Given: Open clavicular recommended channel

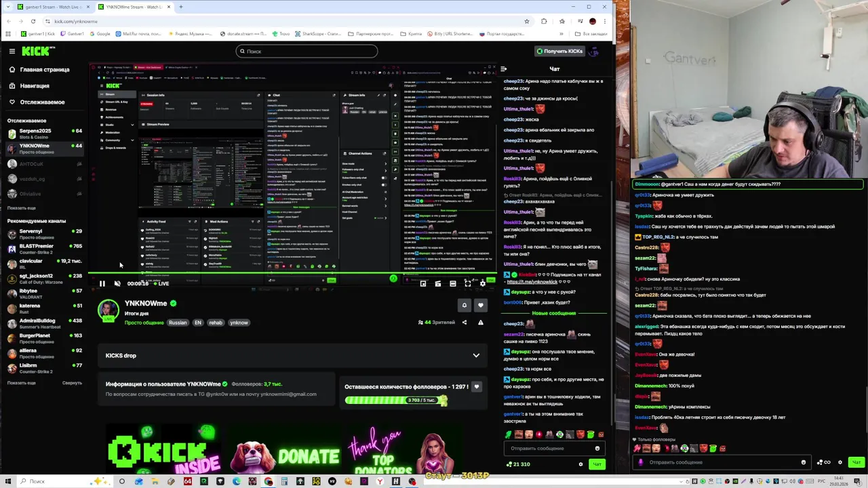Looking at the screenshot, I should pyautogui.click(x=44, y=264).
